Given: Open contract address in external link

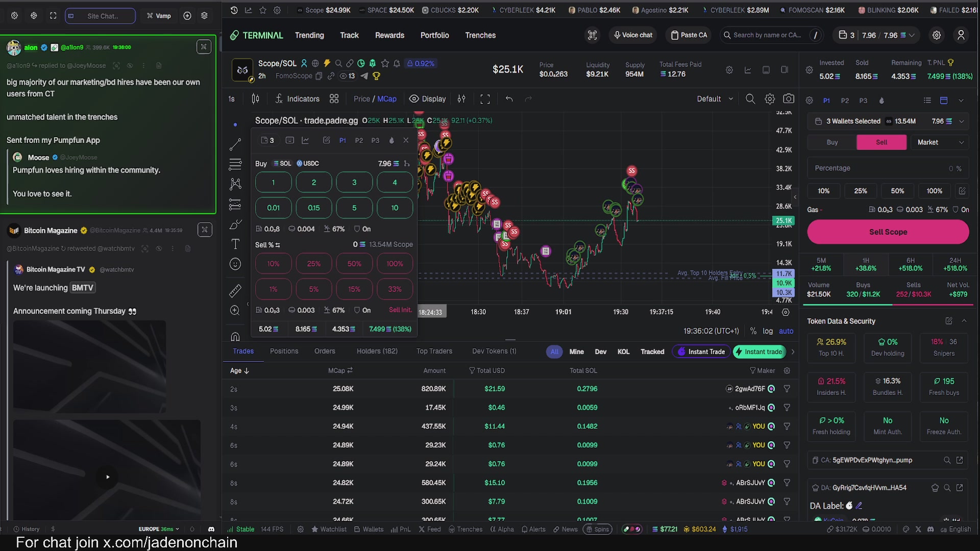Looking at the screenshot, I should coord(960,460).
